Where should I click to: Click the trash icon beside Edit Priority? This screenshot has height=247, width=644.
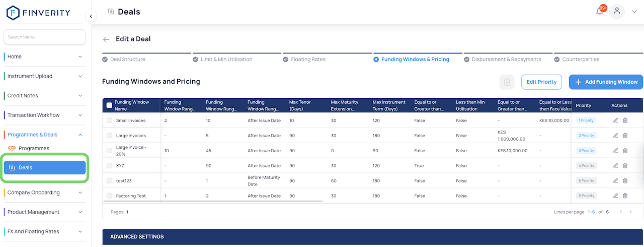(507, 82)
